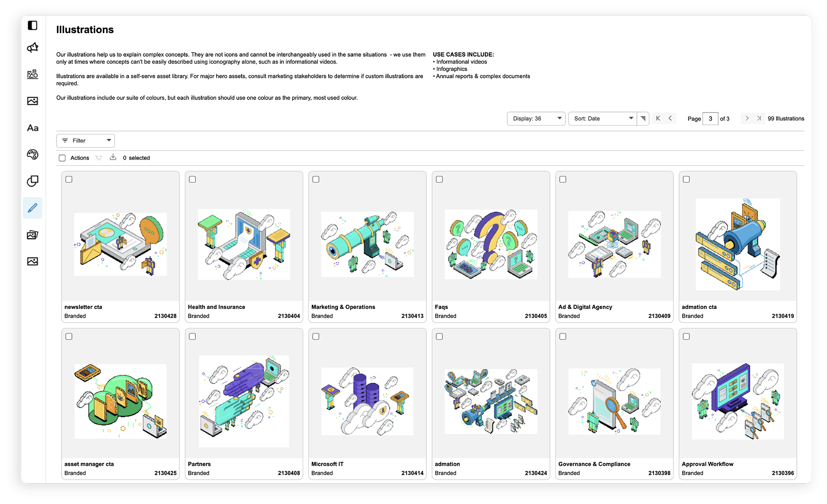Open the Typography (Aa) sidebar section
The width and height of the screenshot is (827, 504).
click(33, 128)
